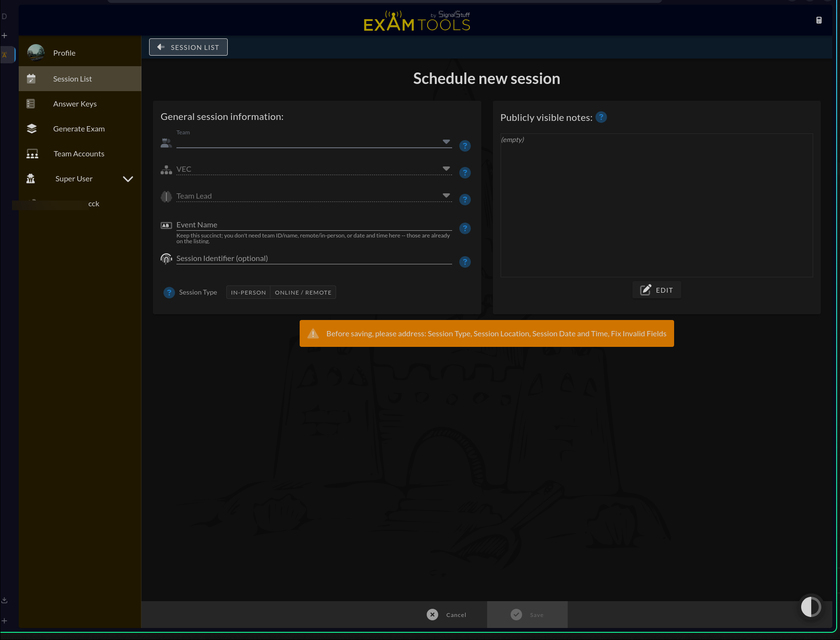Click the sidebar item ending in cck

click(x=80, y=203)
